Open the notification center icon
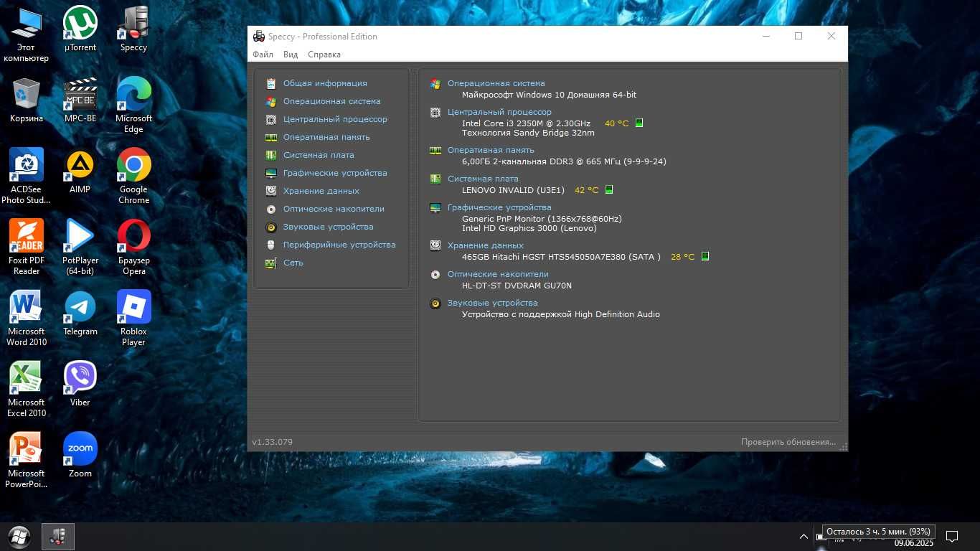 pos(952,536)
